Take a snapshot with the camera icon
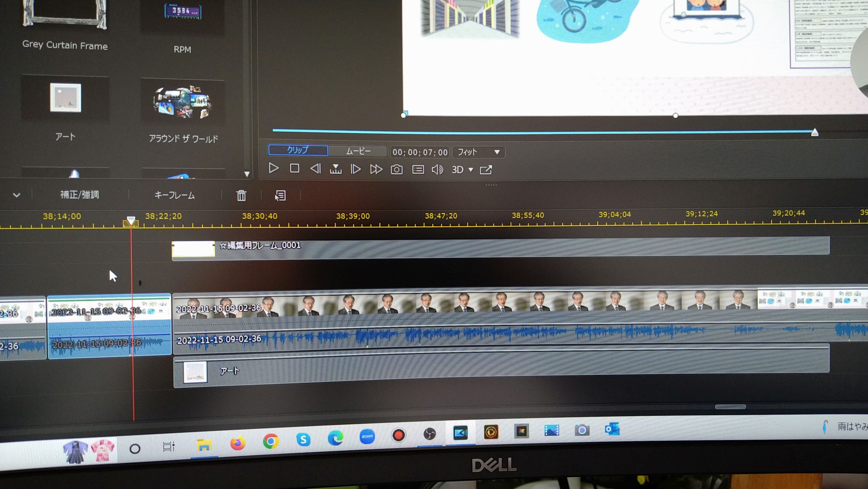 [397, 169]
